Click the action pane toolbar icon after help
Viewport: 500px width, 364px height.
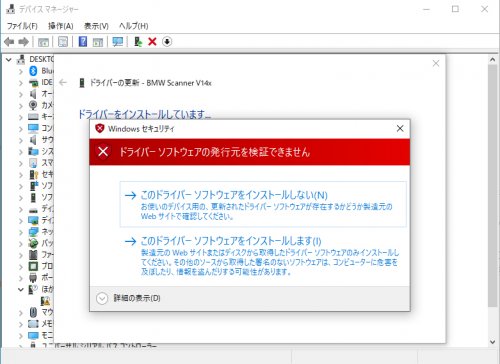(x=98, y=42)
